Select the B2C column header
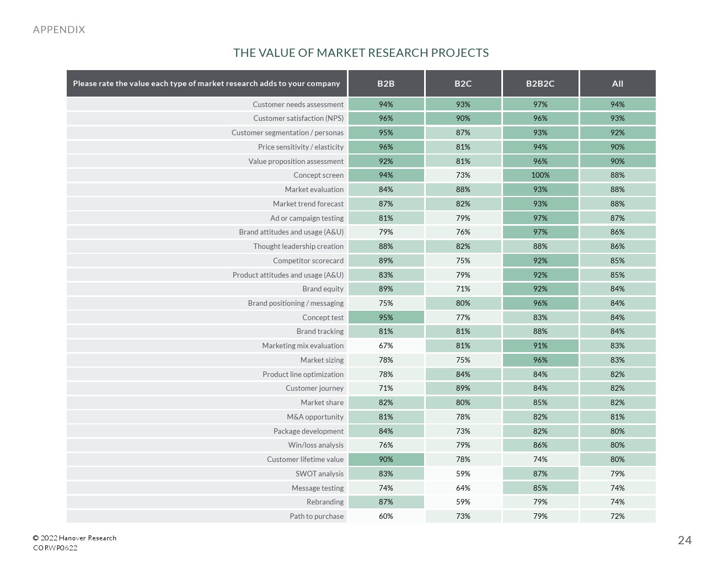This screenshot has width=728, height=563. pos(463,84)
